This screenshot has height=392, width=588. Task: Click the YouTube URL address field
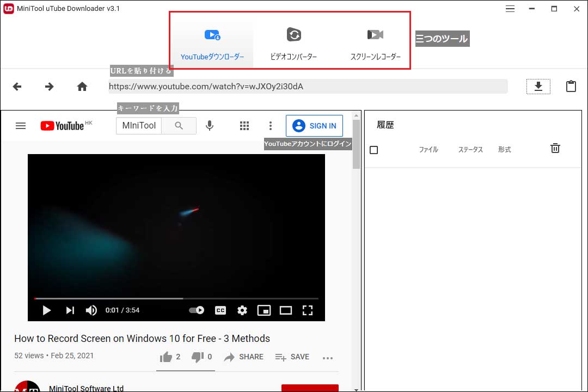(x=308, y=86)
